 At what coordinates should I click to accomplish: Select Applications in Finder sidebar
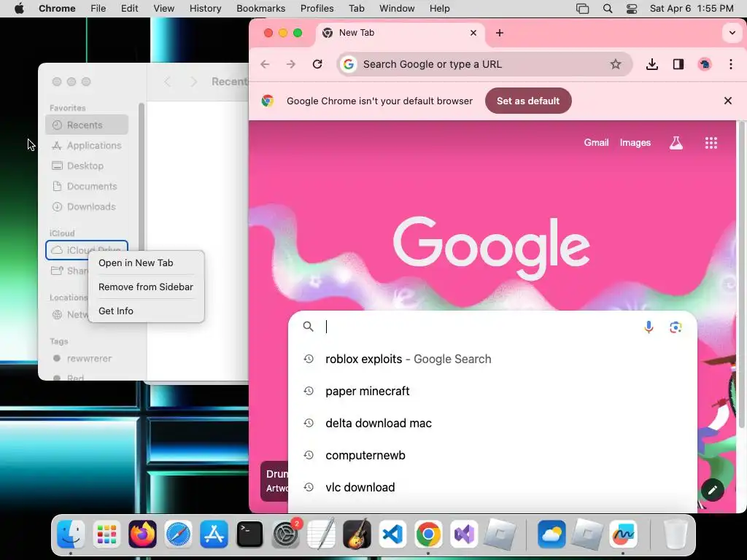[x=87, y=145]
